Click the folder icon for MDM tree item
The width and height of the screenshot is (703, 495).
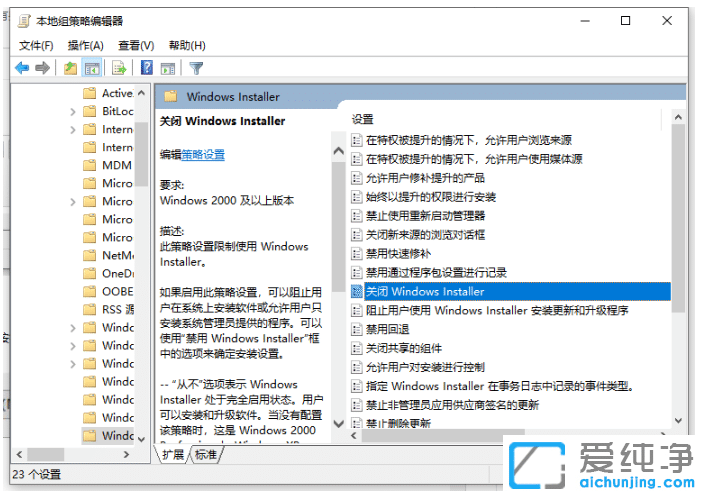pyautogui.click(x=90, y=165)
